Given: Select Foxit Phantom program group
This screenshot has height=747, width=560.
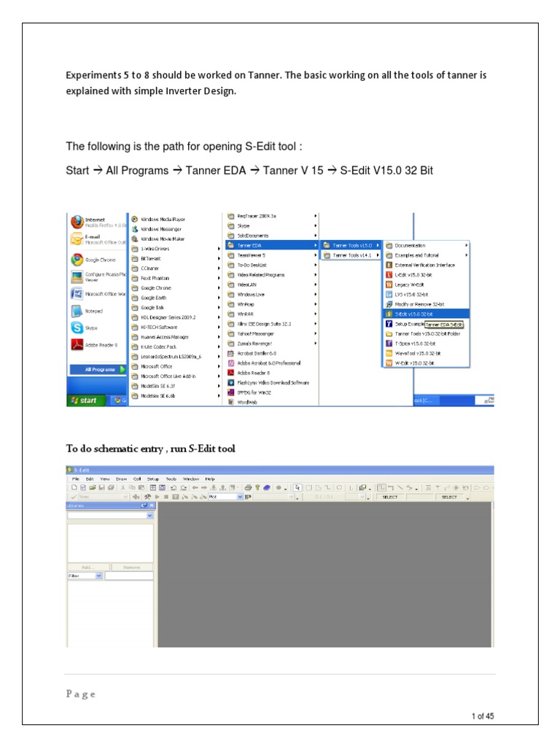Looking at the screenshot, I should 175,278.
